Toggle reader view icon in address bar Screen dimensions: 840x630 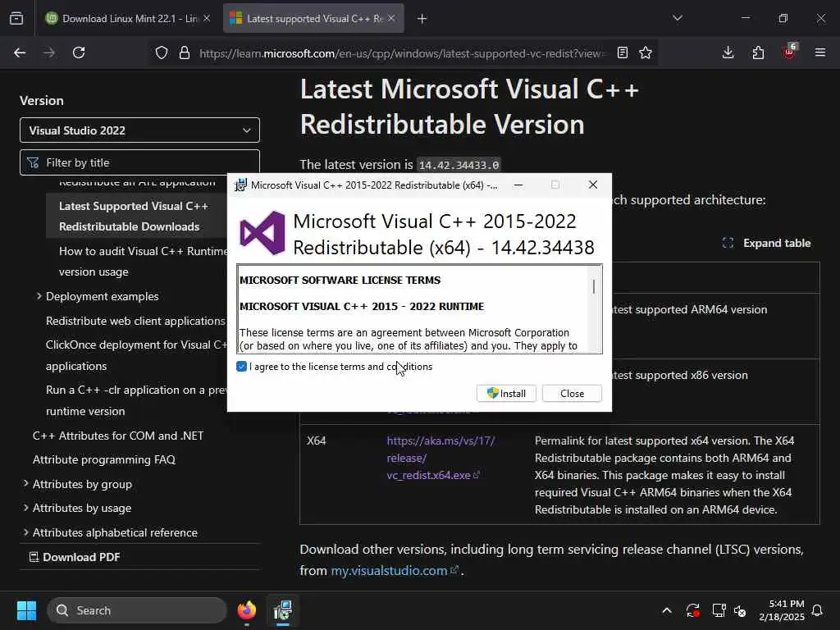[x=622, y=53]
